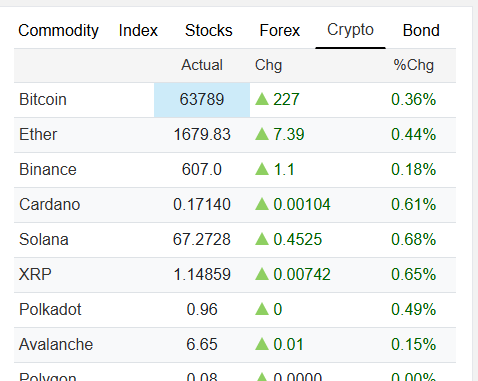The width and height of the screenshot is (478, 381).
Task: Open the Bitcoin link
Action: point(43,99)
